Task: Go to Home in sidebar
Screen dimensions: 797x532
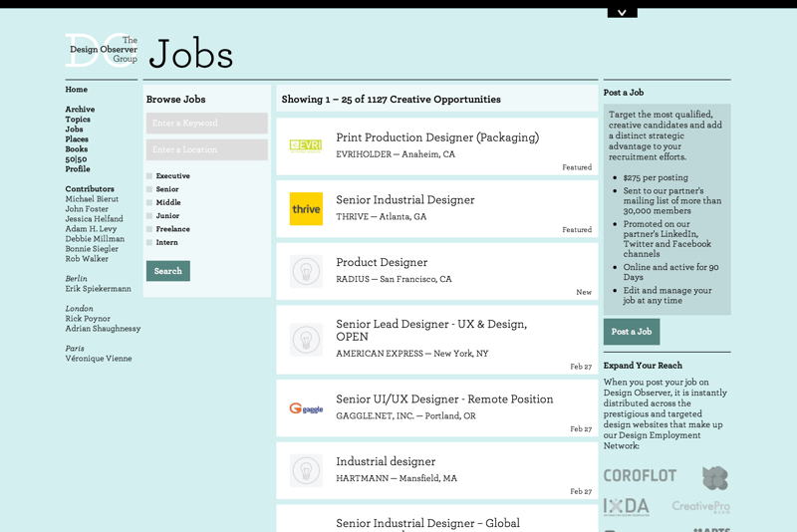Action: coord(77,90)
